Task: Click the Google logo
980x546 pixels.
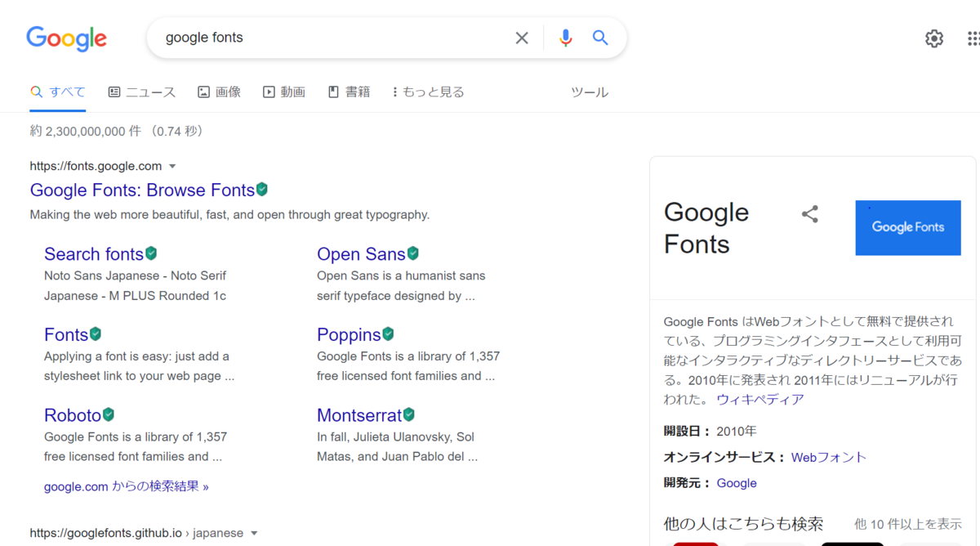Action: [66, 38]
